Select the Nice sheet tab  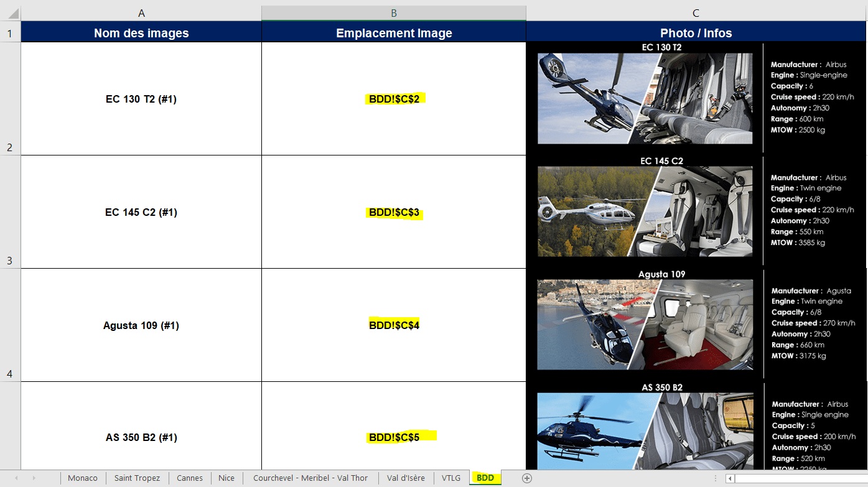coord(226,478)
